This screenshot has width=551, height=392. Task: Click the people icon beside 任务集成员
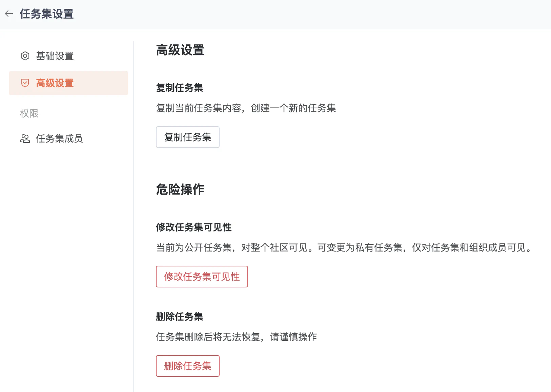(x=25, y=138)
